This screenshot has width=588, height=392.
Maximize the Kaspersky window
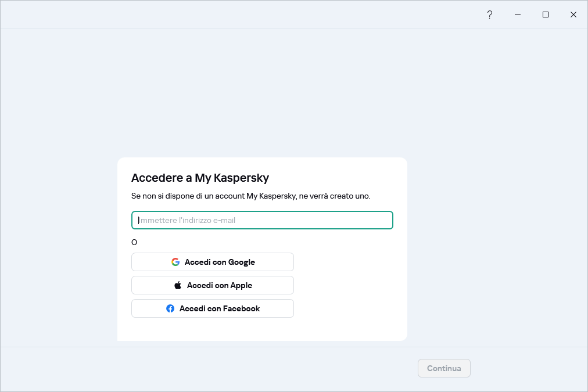[545, 15]
